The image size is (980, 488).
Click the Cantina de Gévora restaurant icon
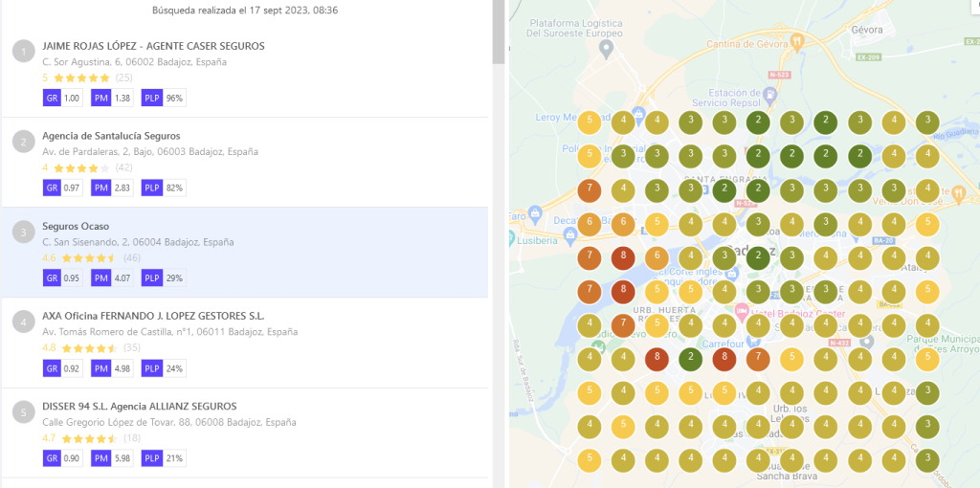[797, 42]
